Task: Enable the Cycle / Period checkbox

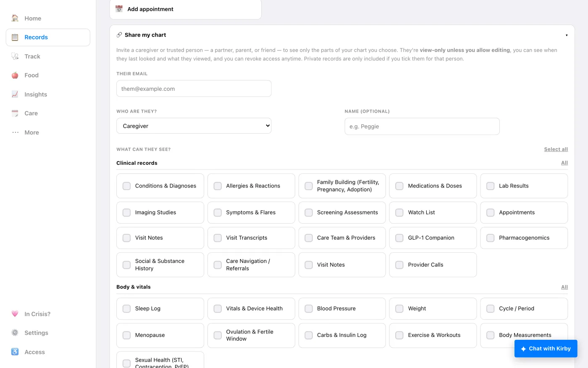Action: 490,309
